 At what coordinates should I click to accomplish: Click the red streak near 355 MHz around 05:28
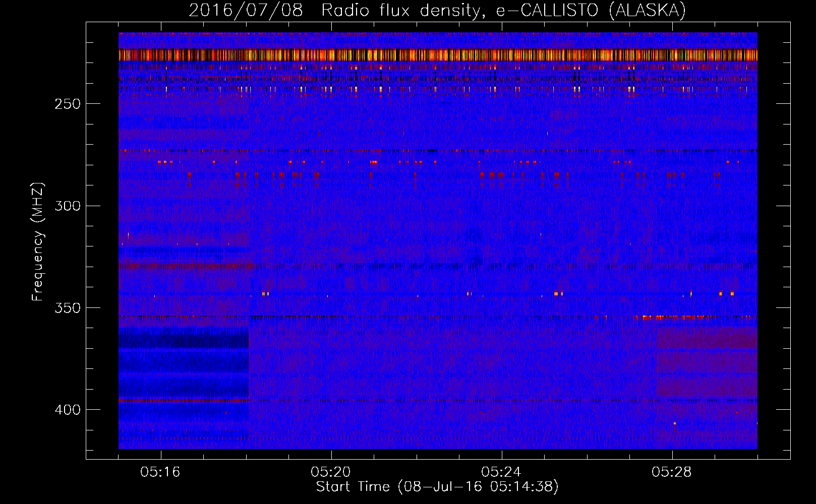pyautogui.click(x=673, y=318)
